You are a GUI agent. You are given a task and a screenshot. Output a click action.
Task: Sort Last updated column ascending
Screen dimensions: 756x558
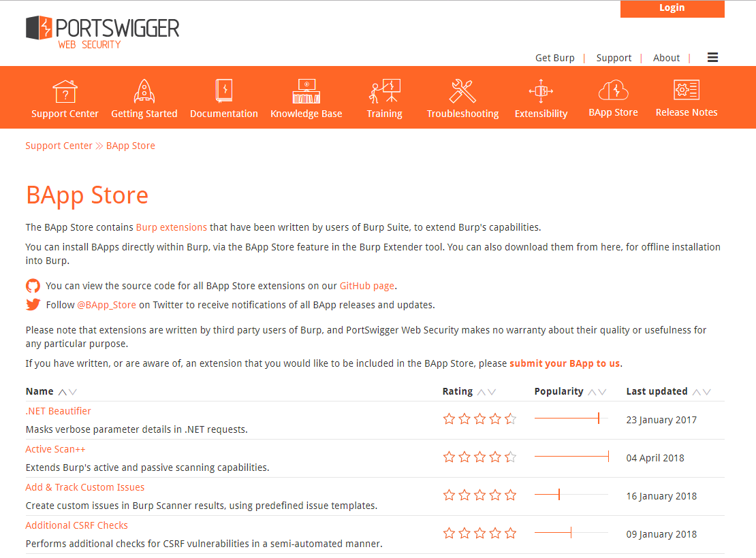[697, 392]
